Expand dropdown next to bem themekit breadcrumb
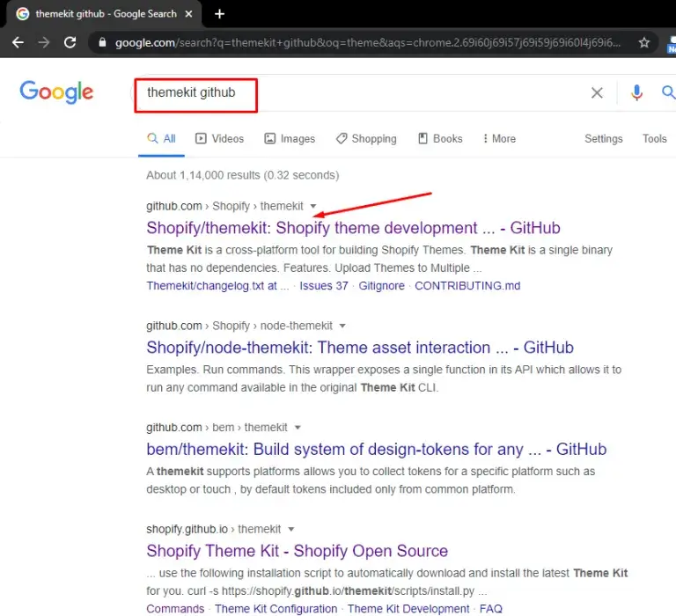Viewport: 676px width, 616px height. pos(298,428)
